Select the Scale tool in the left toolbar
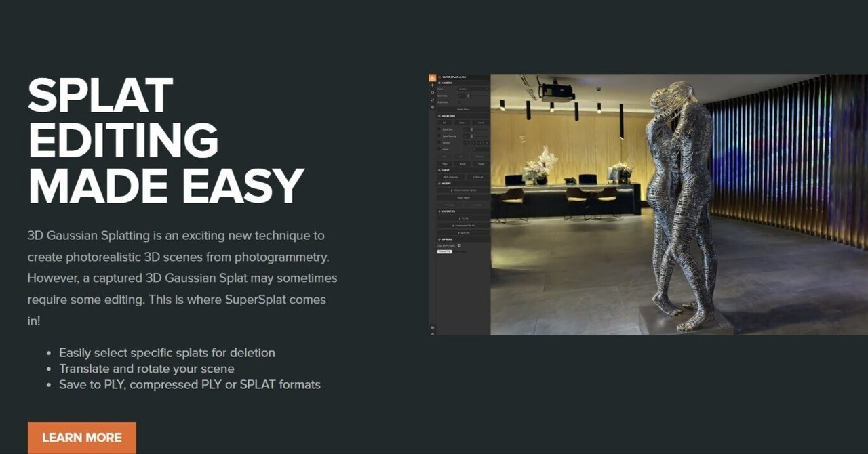Image resolution: width=868 pixels, height=454 pixels. tap(433, 100)
